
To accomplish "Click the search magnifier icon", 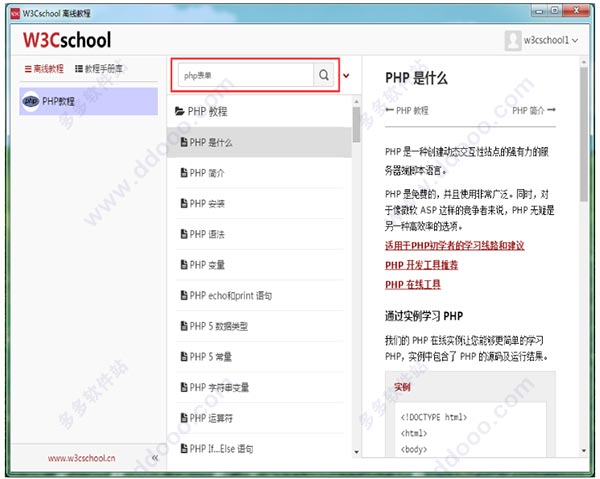I will tap(324, 75).
